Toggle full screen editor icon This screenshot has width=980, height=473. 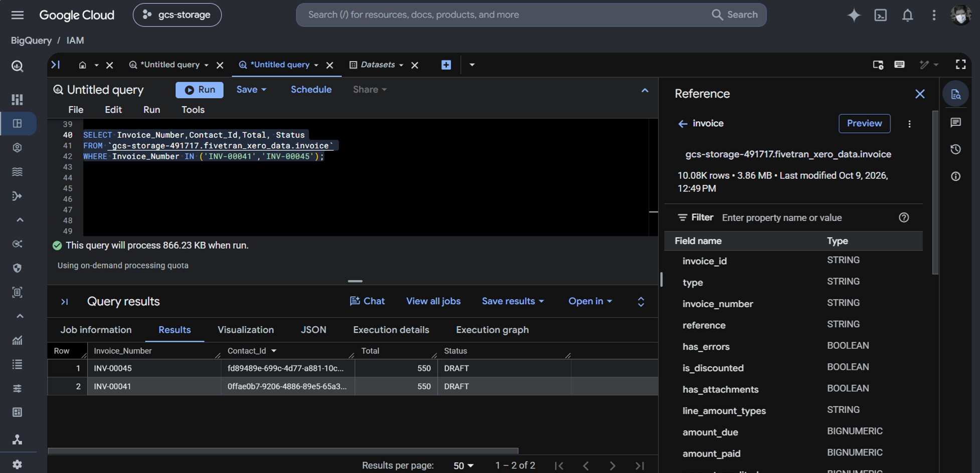pos(960,64)
